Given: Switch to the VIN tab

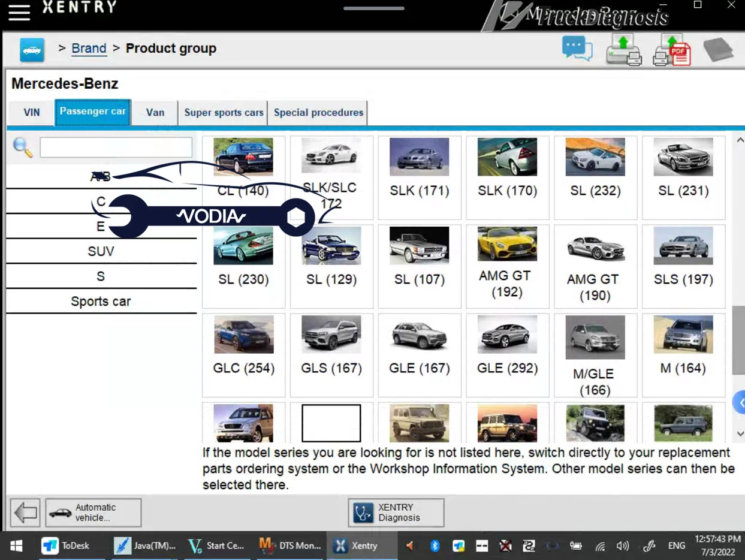Looking at the screenshot, I should 32,112.
